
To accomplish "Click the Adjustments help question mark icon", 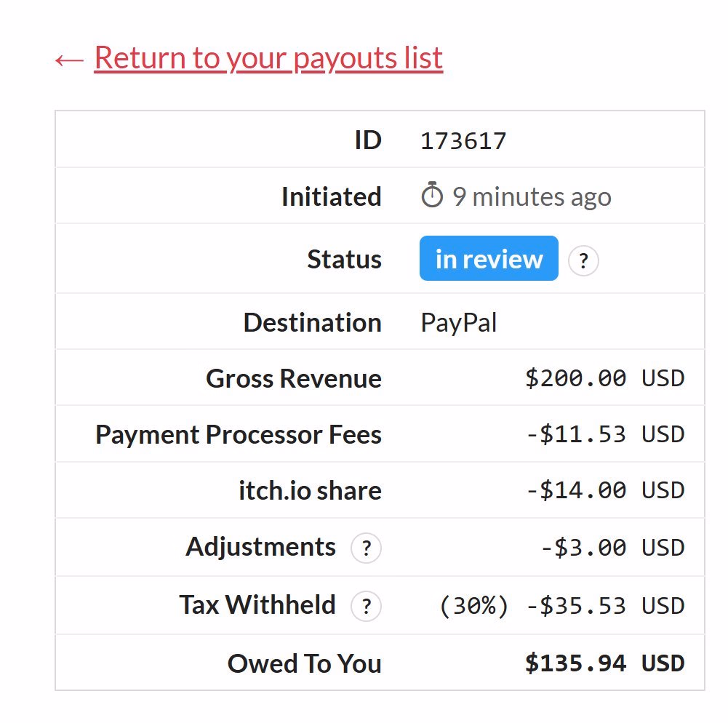I will click(366, 548).
